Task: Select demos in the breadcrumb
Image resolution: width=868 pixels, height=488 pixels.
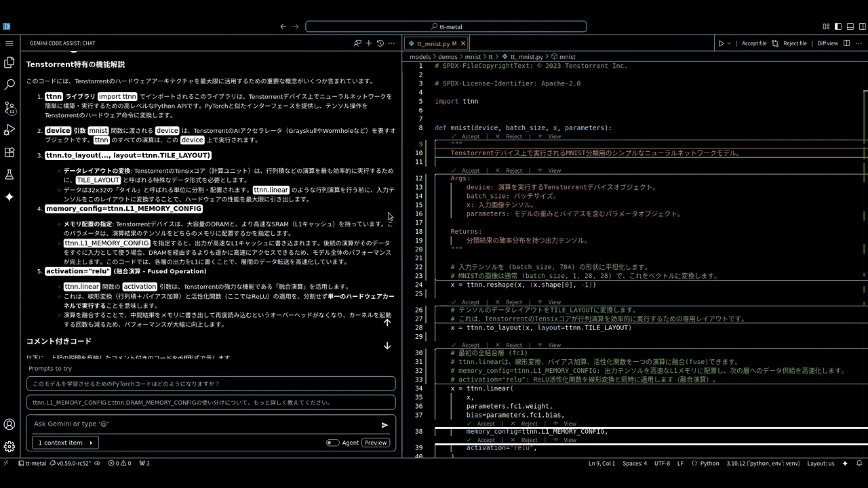Action: click(x=448, y=57)
